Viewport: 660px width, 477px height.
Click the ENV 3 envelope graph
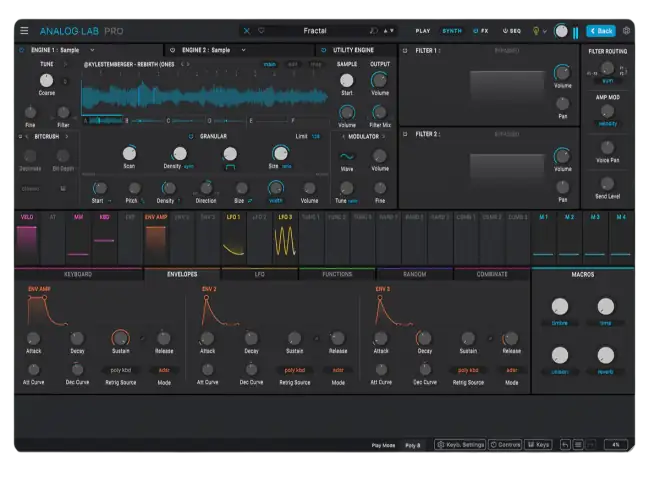(x=394, y=311)
